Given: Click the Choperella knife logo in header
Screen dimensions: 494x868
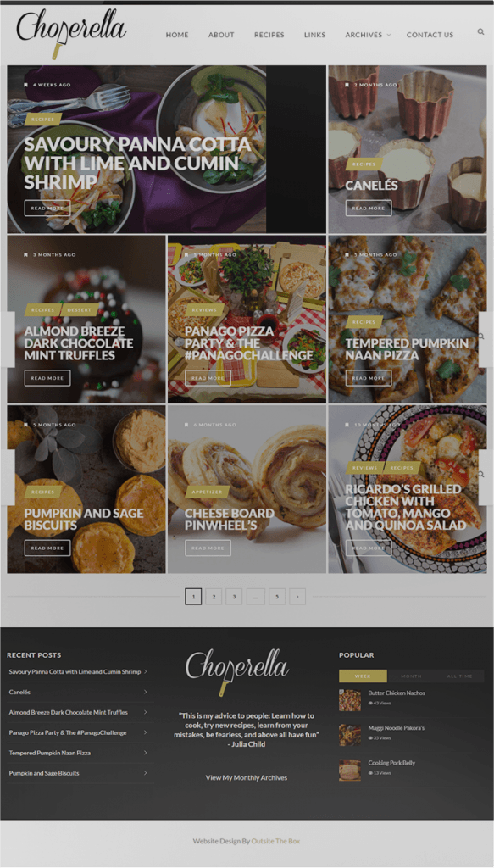Looking at the screenshot, I should pyautogui.click(x=71, y=31).
